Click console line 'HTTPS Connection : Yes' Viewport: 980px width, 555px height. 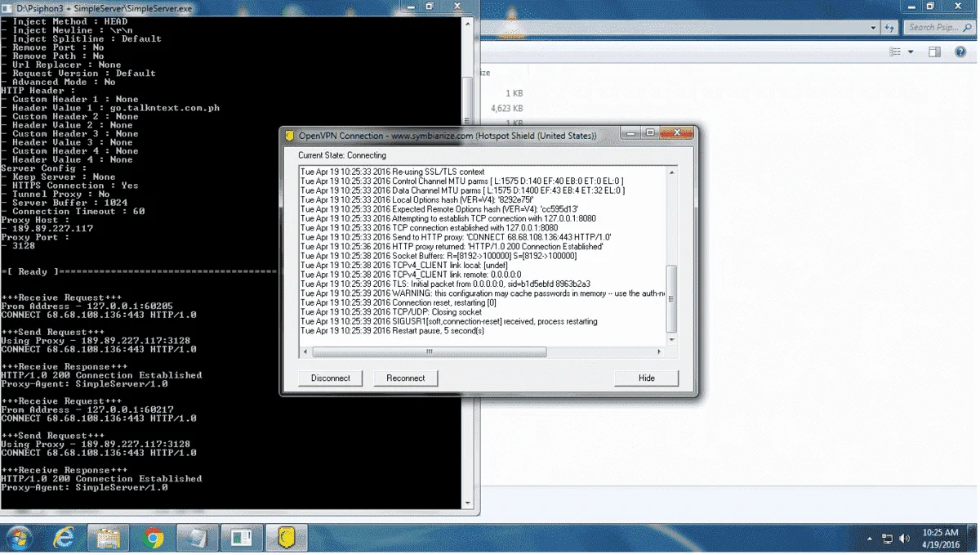click(70, 186)
